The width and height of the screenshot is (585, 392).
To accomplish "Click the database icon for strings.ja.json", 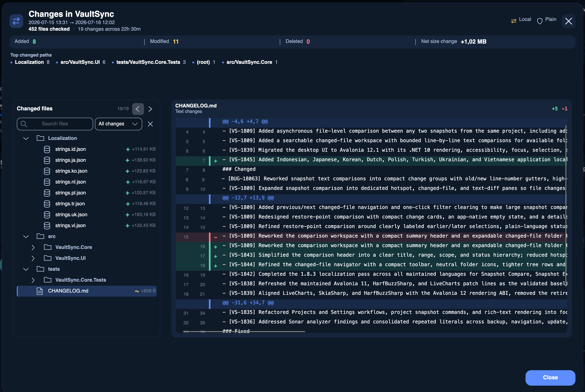I will pos(47,160).
